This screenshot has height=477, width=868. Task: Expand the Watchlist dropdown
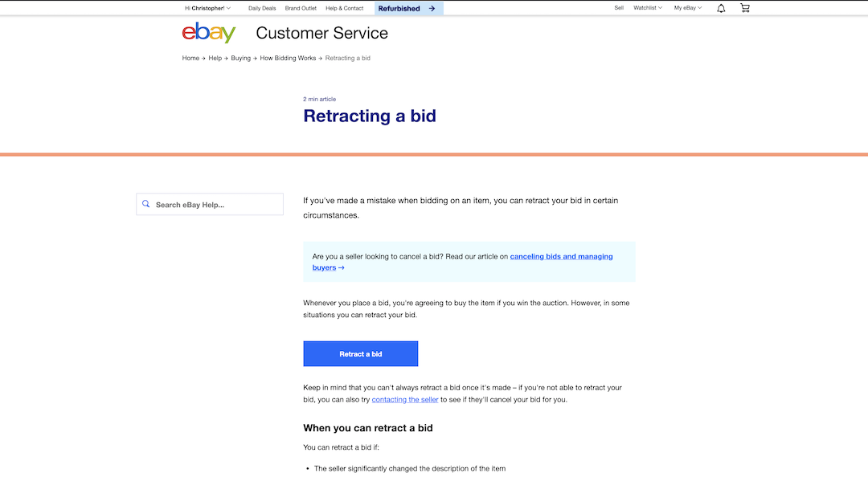point(648,8)
